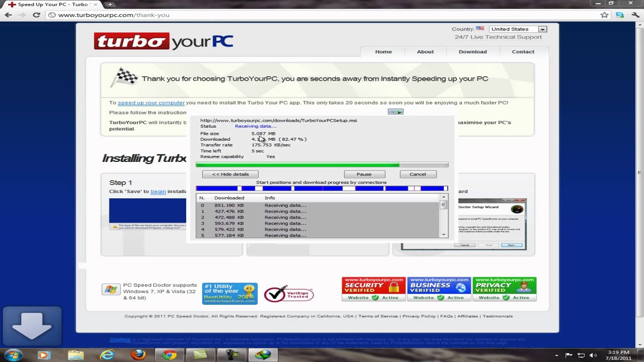Open the Country dropdown showing United States
Image resolution: width=644 pixels, height=362 pixels.
point(518,29)
